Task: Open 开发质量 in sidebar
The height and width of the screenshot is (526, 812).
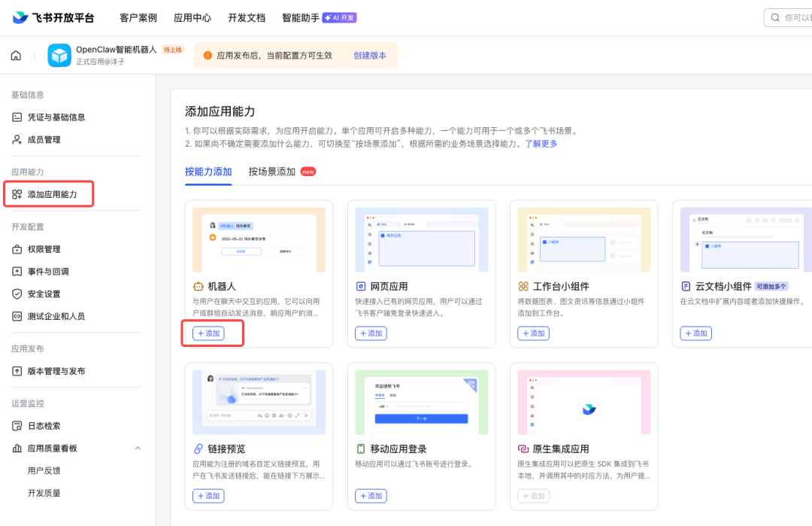Action: click(44, 493)
